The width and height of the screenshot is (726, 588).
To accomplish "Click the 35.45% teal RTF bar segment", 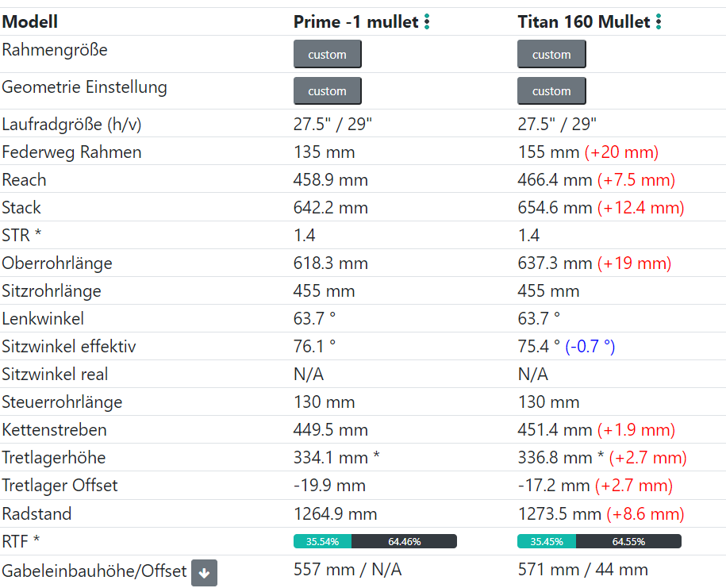I will (x=546, y=542).
